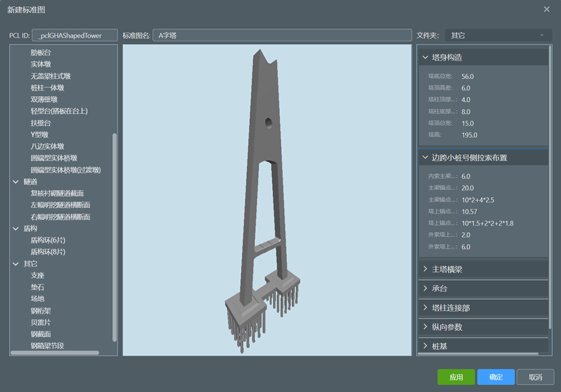Screen dimensions: 561x392
Task: Click the 外索塔上 value 2.0
Action: (x=466, y=235)
